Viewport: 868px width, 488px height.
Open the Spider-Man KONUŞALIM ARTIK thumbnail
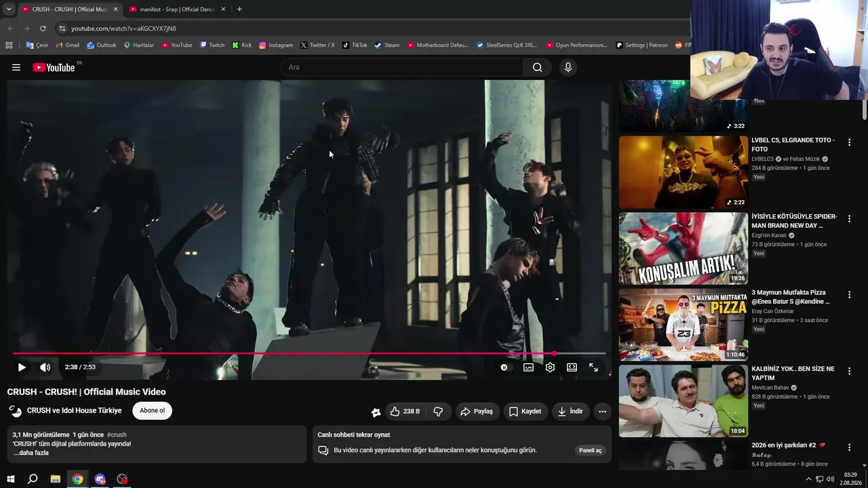pyautogui.click(x=683, y=249)
